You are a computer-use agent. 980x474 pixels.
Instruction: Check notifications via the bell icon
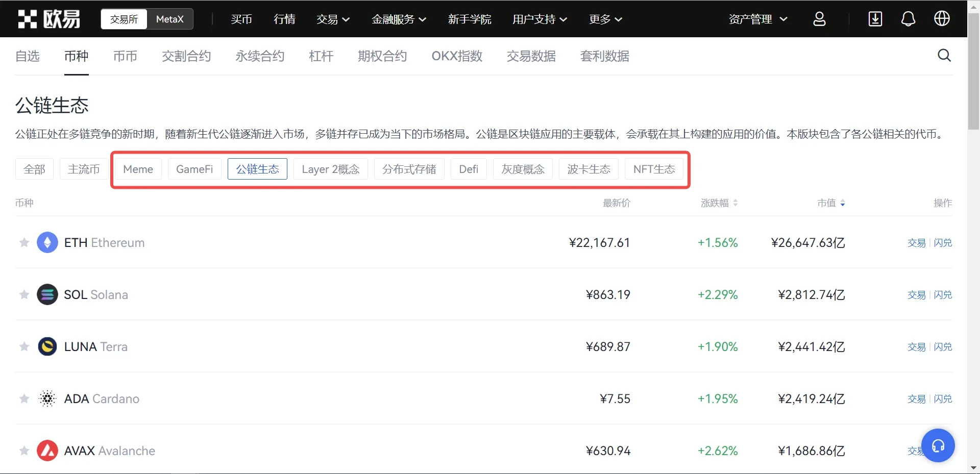908,19
